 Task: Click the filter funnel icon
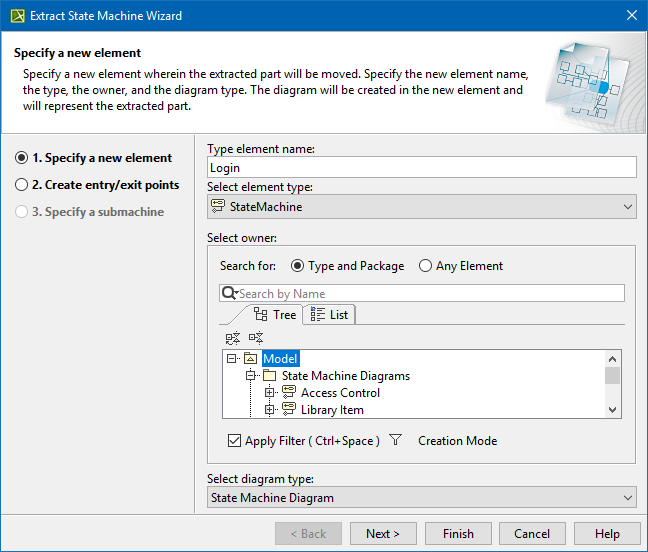(x=395, y=440)
